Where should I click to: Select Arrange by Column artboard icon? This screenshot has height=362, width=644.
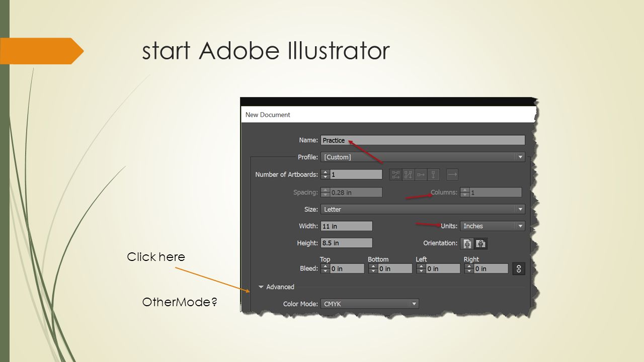coord(434,174)
